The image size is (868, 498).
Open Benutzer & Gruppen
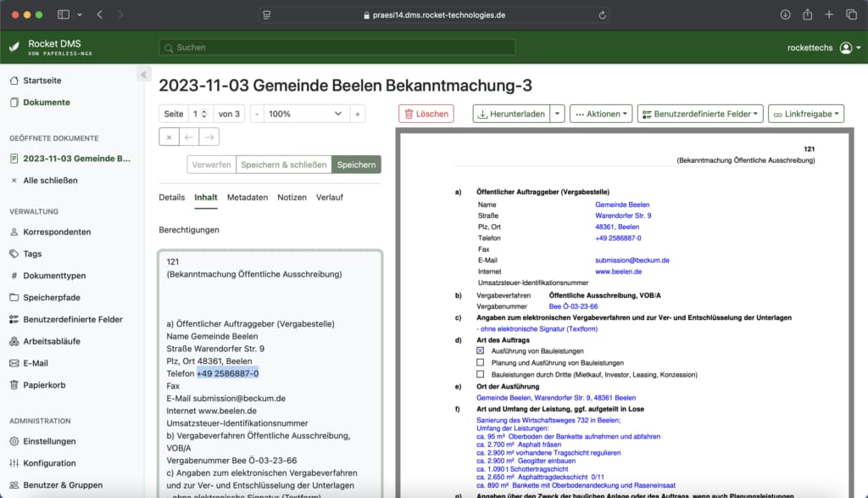coord(56,484)
